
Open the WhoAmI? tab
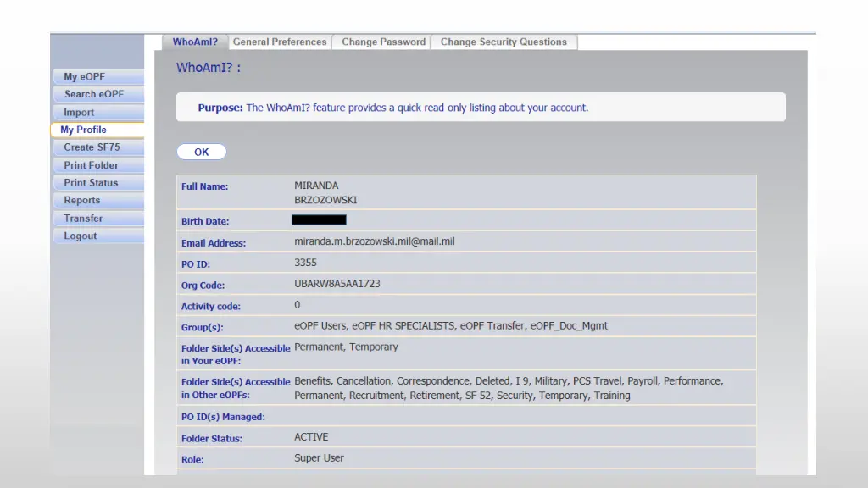click(195, 42)
